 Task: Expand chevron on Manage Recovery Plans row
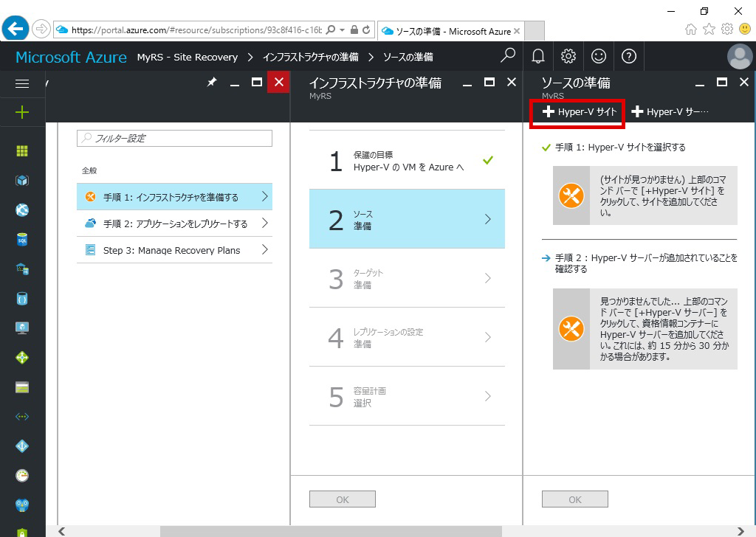(x=265, y=249)
